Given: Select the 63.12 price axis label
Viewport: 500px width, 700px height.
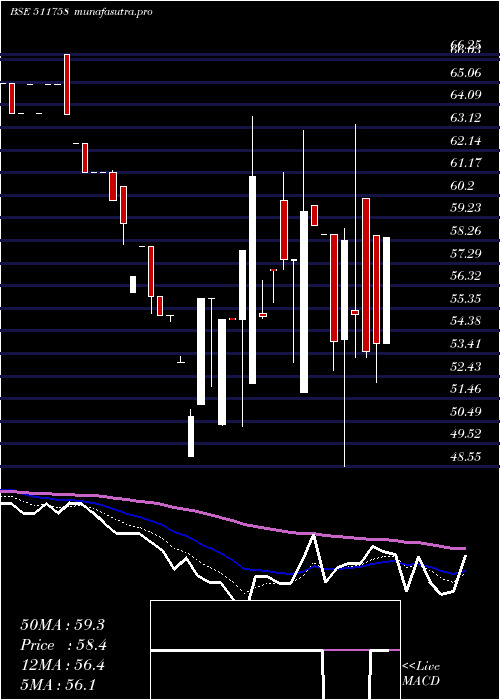Looking at the screenshot, I should (466, 118).
